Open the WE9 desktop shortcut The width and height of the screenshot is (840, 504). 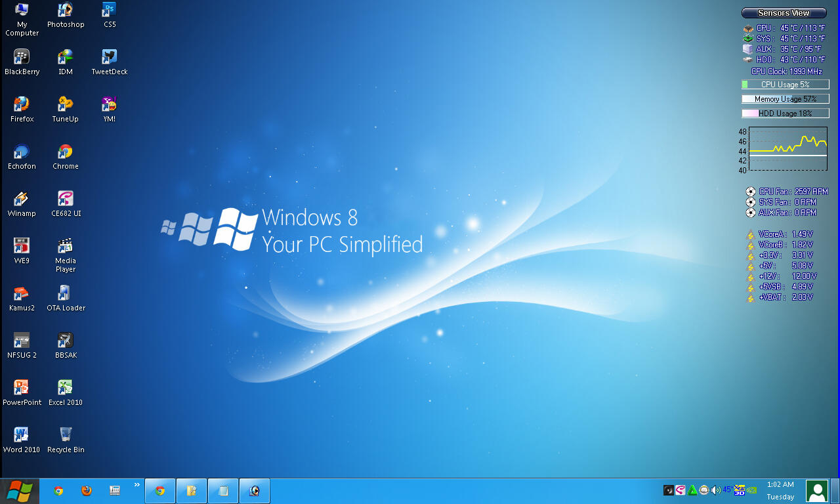click(x=22, y=251)
